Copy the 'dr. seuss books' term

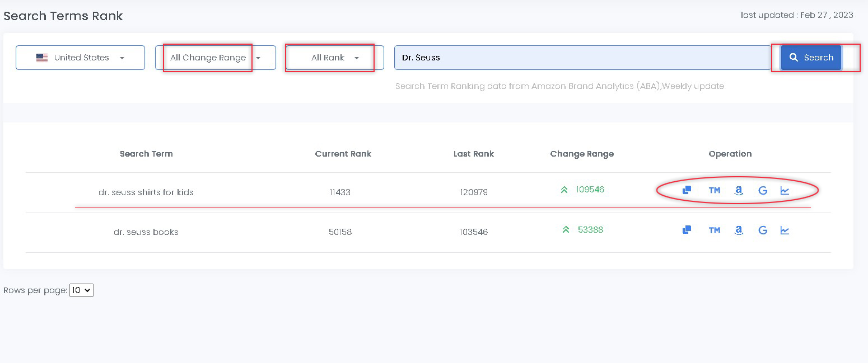tap(687, 230)
